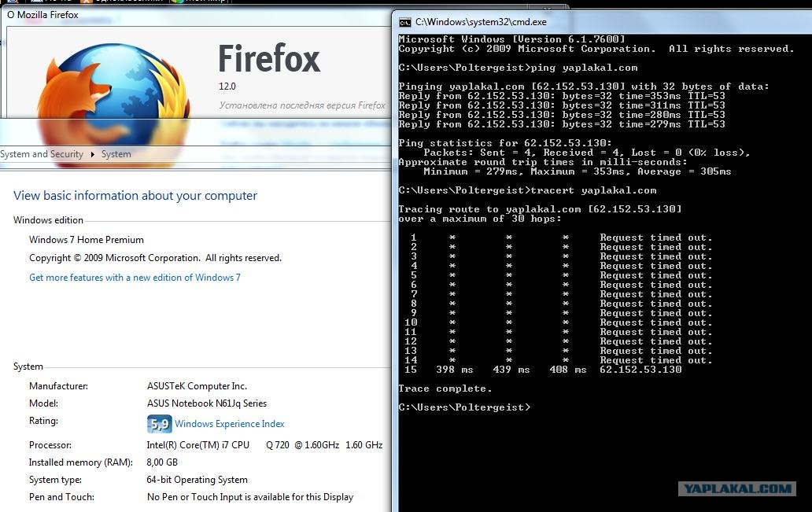Select the 'ASUS Notebook N61Jq Series' model value

207,403
